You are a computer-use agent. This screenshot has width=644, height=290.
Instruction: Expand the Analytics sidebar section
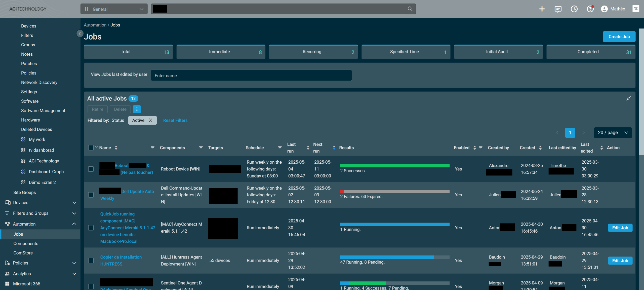(x=74, y=274)
